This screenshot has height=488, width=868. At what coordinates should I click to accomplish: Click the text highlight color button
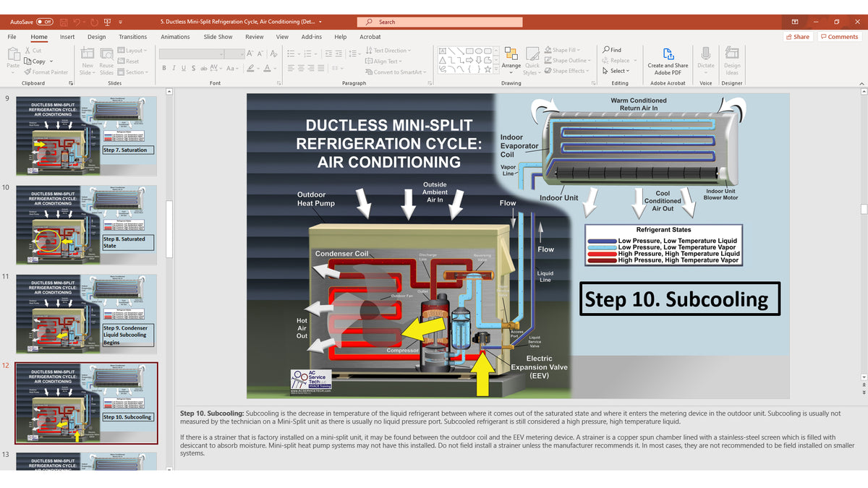[x=250, y=68]
